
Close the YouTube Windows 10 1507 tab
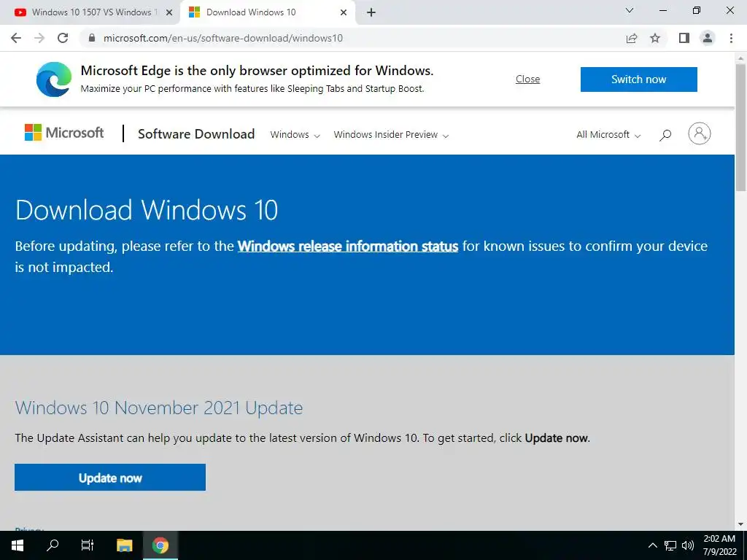169,13
